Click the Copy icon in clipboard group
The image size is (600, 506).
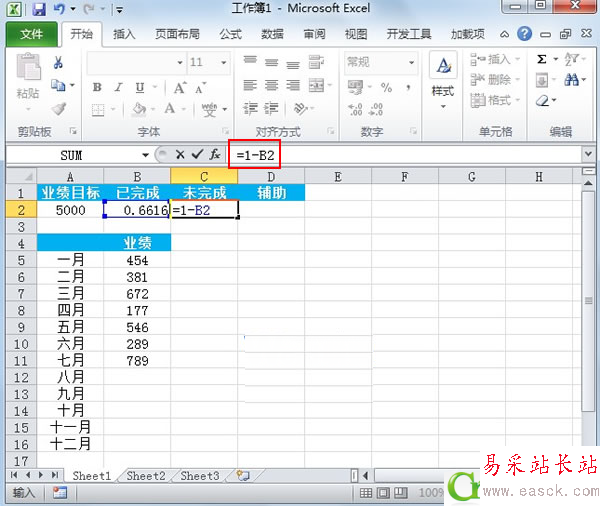[58, 85]
